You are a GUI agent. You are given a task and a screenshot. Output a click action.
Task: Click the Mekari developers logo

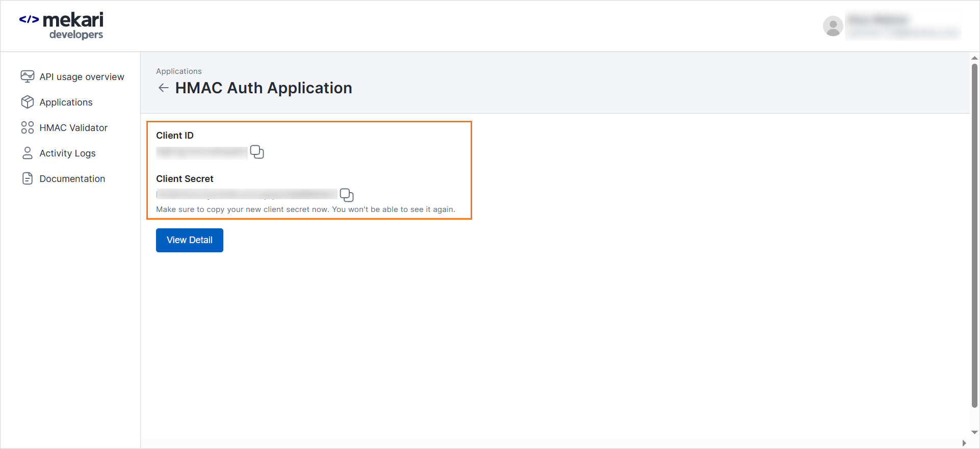pos(62,25)
